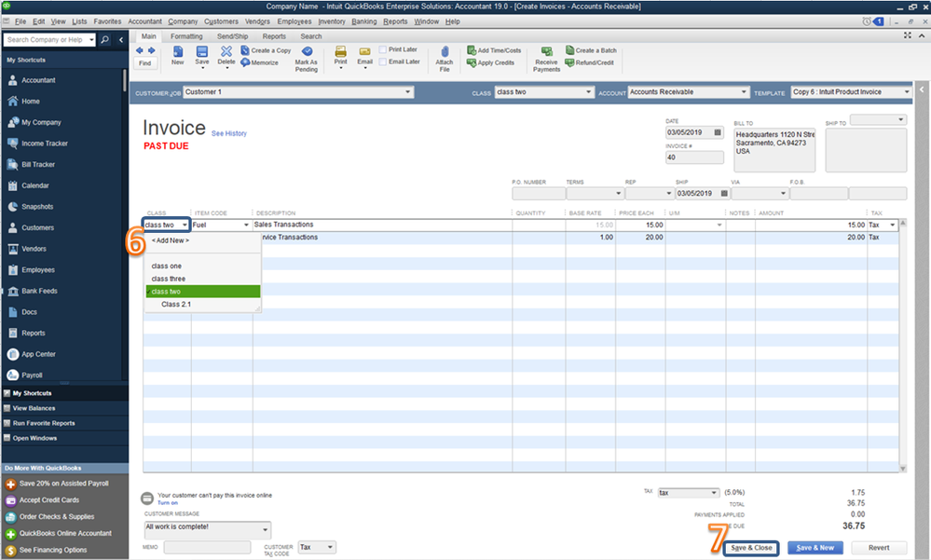
Task: Open the See History link
Action: coord(229,133)
